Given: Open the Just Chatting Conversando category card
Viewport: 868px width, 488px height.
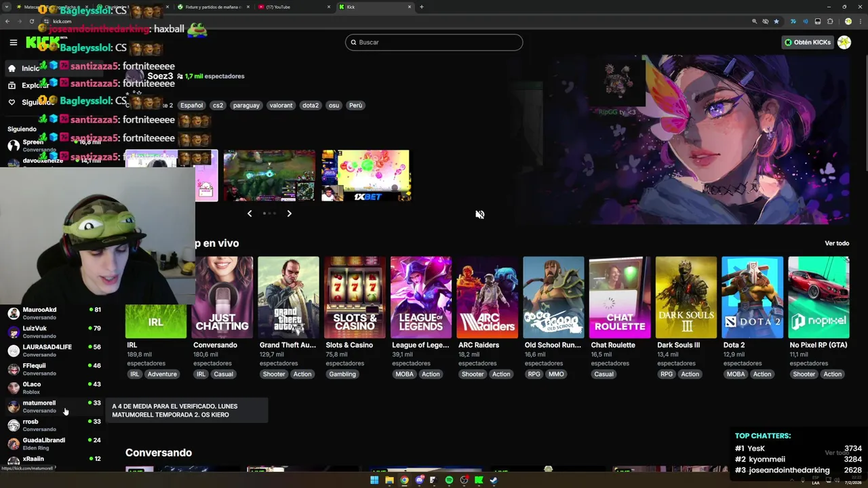Looking at the screenshot, I should click(222, 298).
